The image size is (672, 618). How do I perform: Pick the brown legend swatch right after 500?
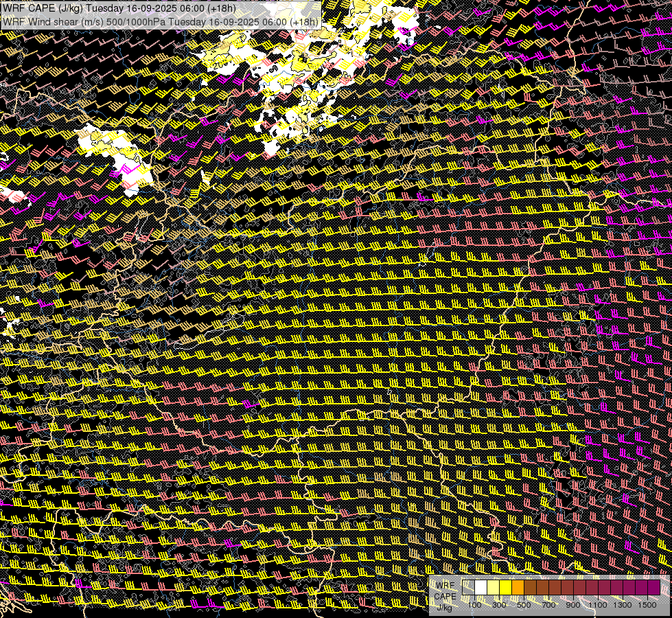(x=530, y=587)
